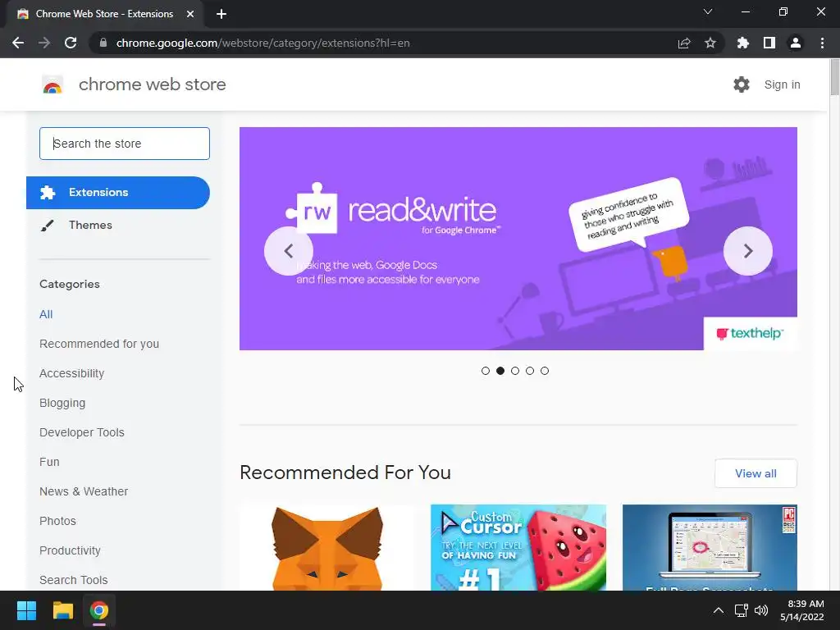Click the browser forward arrow
Screen dimensions: 840x630
[44, 43]
